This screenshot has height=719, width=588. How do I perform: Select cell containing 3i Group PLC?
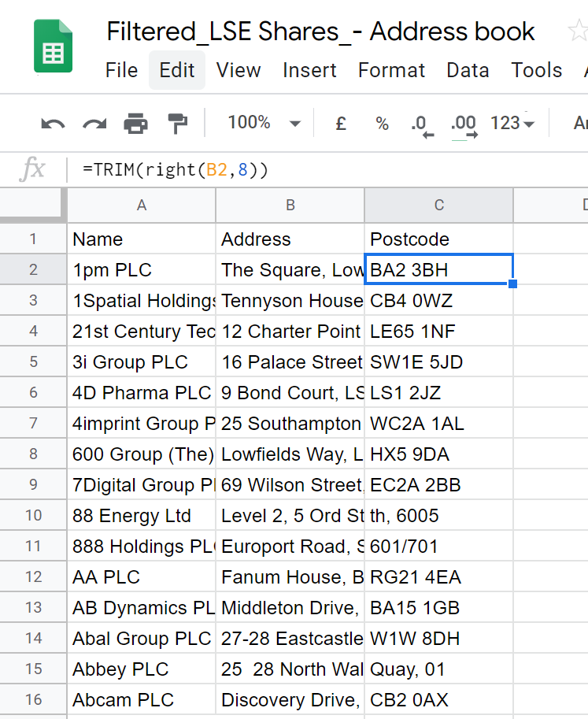coord(141,361)
